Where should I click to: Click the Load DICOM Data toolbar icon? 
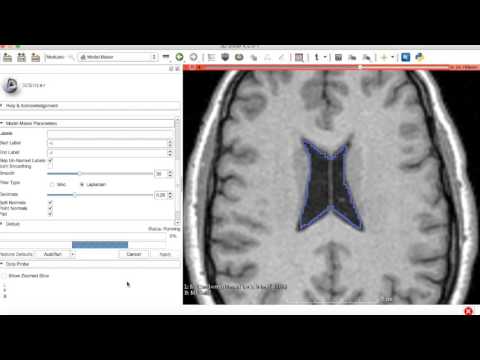coord(21,57)
